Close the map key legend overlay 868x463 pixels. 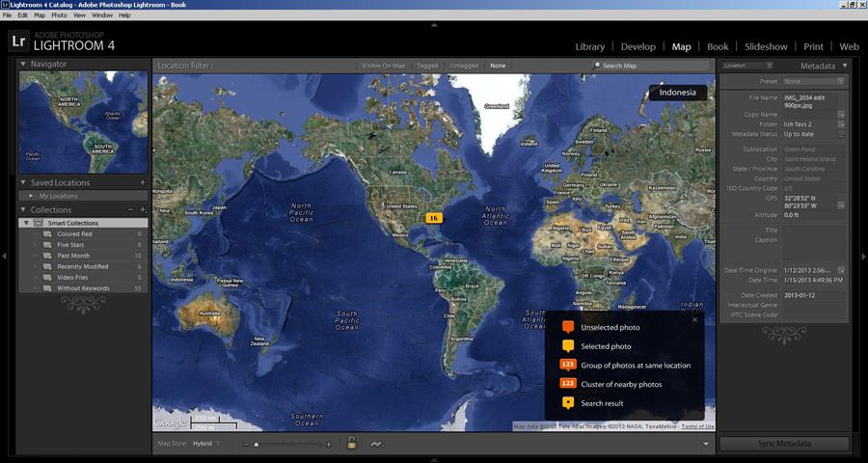point(694,319)
